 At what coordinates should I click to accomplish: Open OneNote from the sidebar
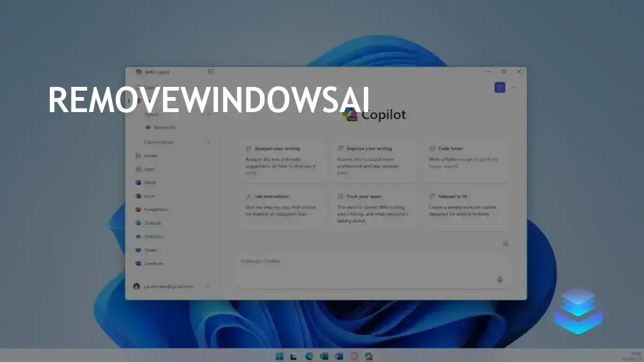click(149, 263)
